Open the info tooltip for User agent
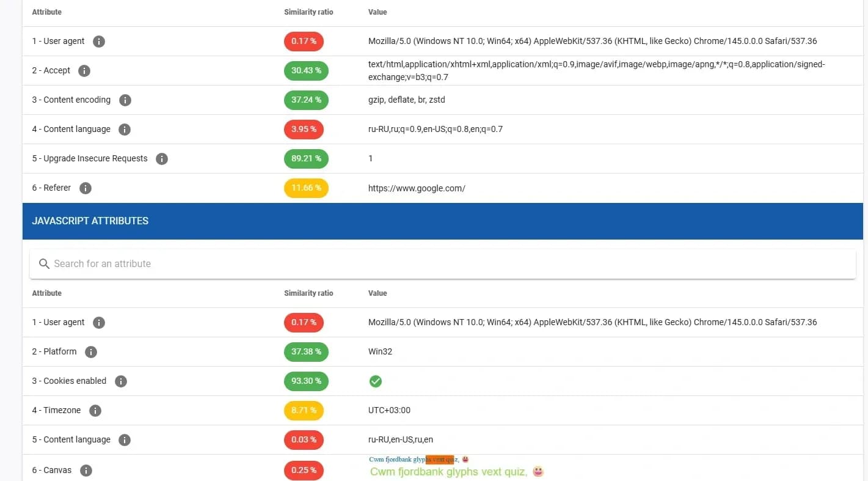 pos(99,41)
